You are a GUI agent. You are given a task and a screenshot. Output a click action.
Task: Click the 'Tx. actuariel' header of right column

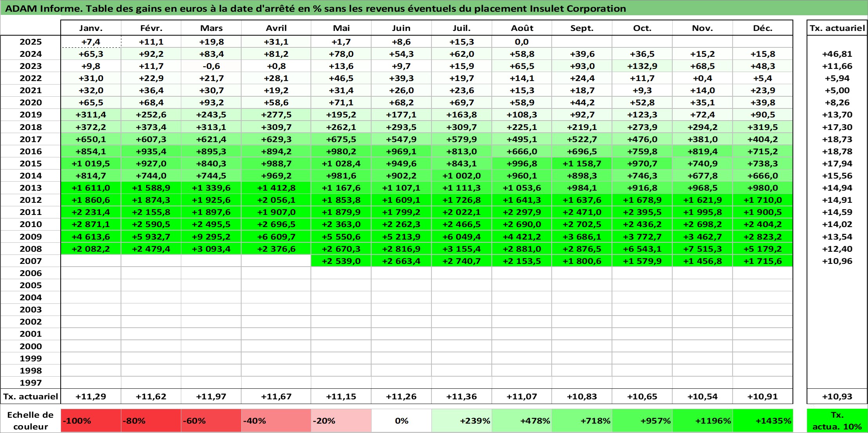(837, 28)
